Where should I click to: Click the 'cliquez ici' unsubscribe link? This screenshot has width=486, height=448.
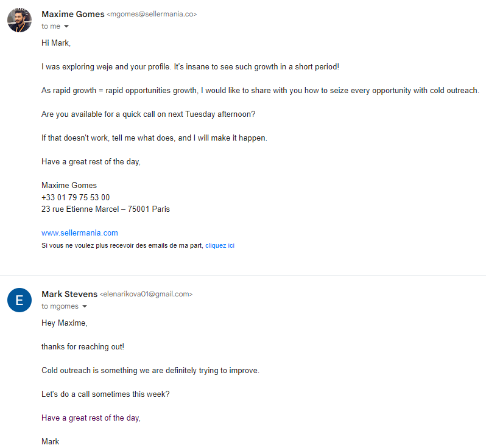(x=220, y=245)
